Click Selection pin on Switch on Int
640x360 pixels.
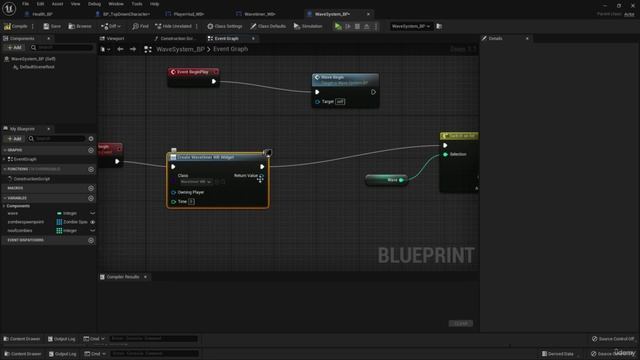[445, 154]
